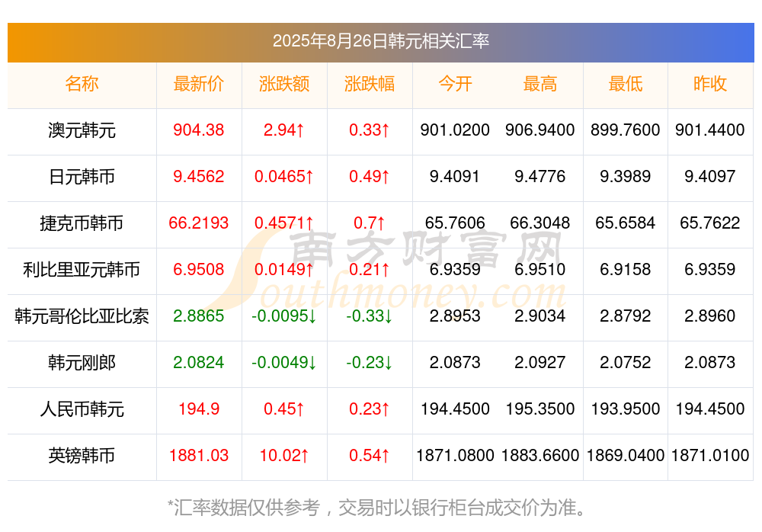The width and height of the screenshot is (762, 532).
Task: Click highest value 195.3500
Action: [x=540, y=409]
